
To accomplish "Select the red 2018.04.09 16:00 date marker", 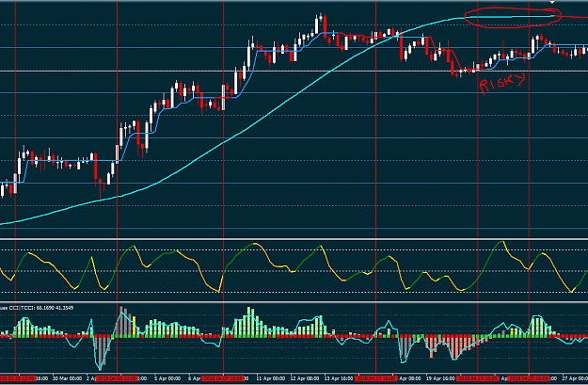I will click(x=223, y=378).
